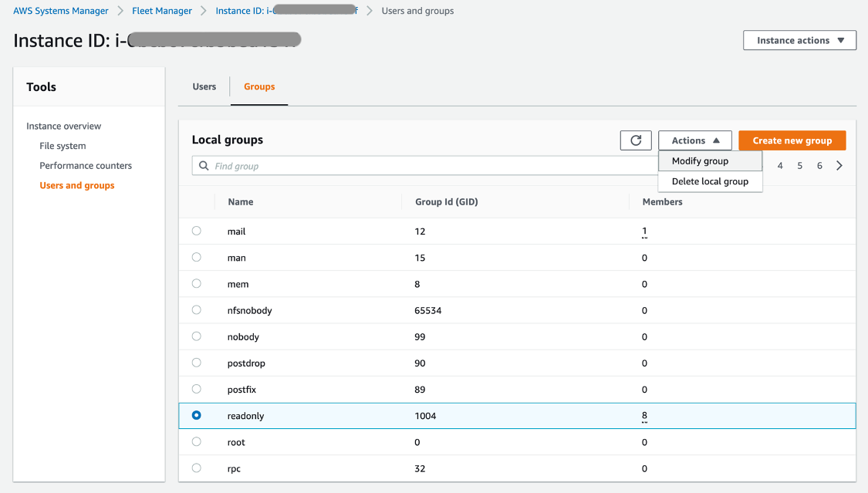
Task: Open the Fleet Manager breadcrumb link
Action: 161,10
